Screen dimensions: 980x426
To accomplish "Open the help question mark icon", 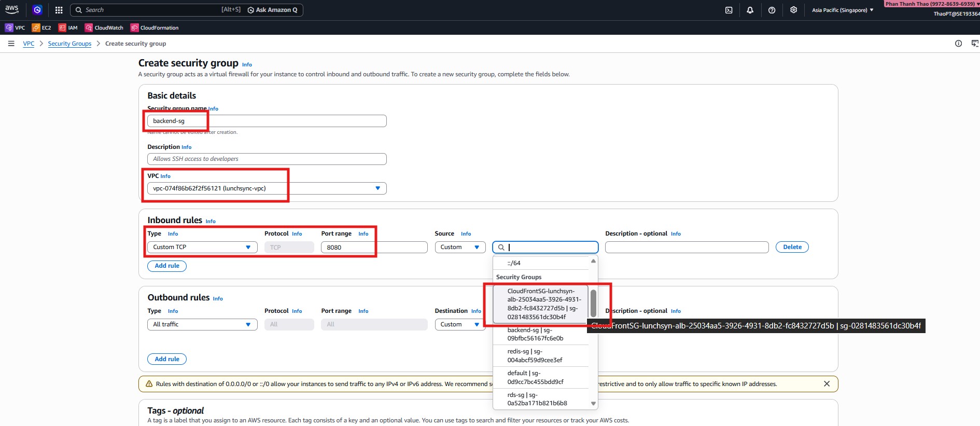I will click(772, 10).
